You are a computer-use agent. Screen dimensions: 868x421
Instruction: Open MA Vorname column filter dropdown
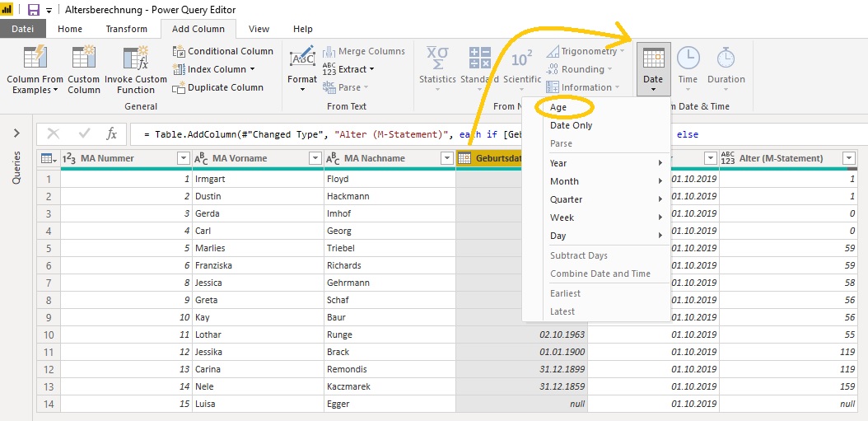(315, 158)
